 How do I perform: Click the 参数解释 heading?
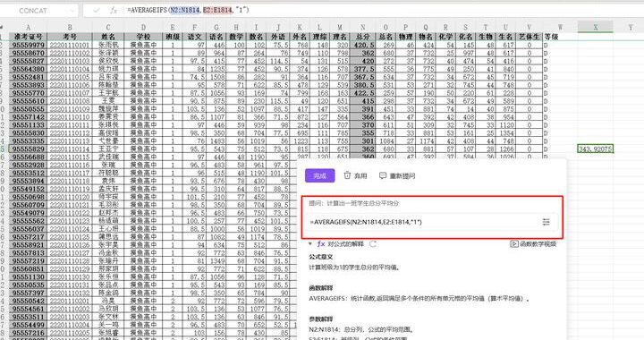click(x=321, y=319)
